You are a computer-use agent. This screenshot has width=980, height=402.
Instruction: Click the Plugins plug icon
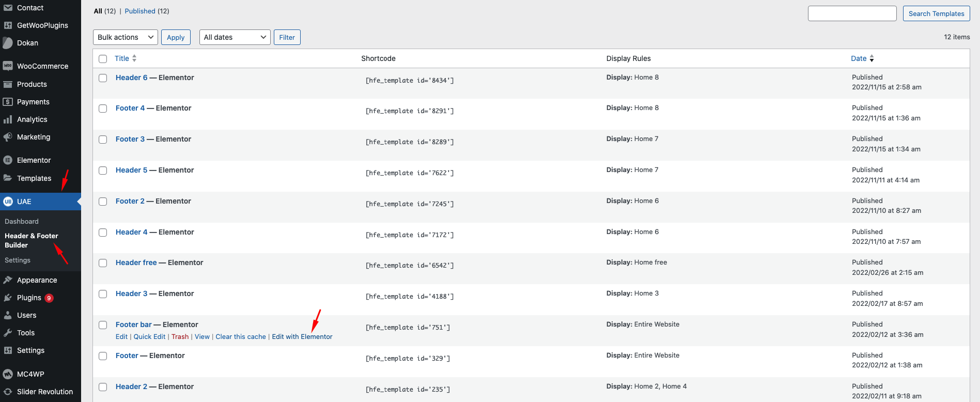pyautogui.click(x=8, y=298)
